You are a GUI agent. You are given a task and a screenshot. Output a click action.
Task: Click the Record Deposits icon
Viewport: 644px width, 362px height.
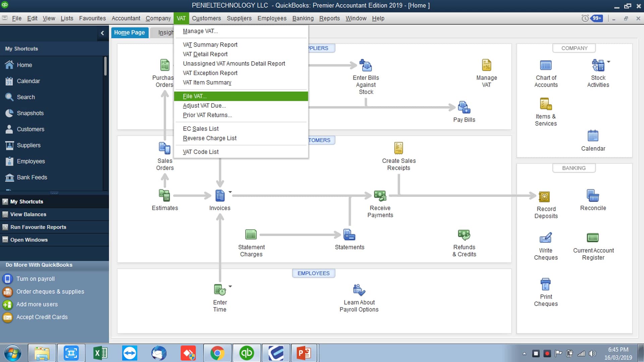tap(544, 196)
